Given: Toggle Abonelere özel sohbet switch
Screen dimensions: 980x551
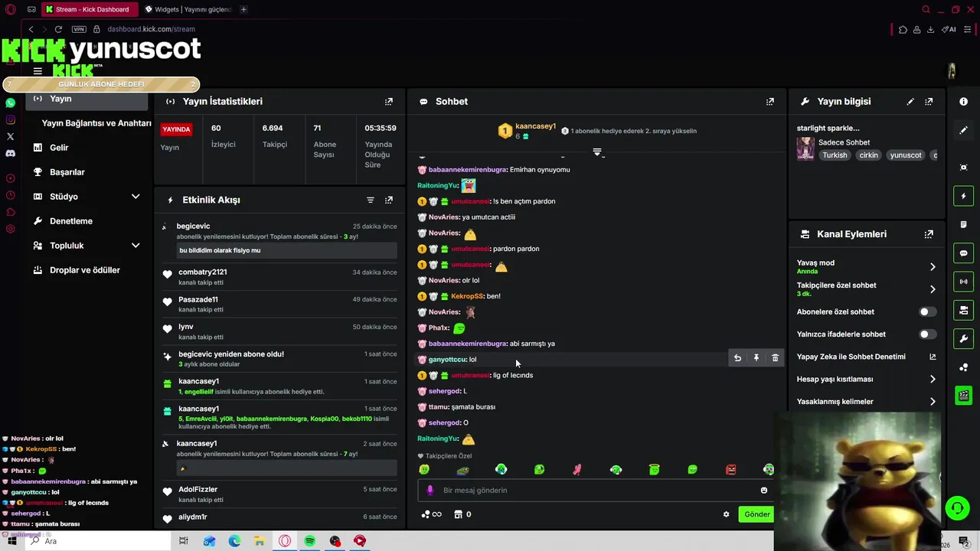Looking at the screenshot, I should coord(927,311).
